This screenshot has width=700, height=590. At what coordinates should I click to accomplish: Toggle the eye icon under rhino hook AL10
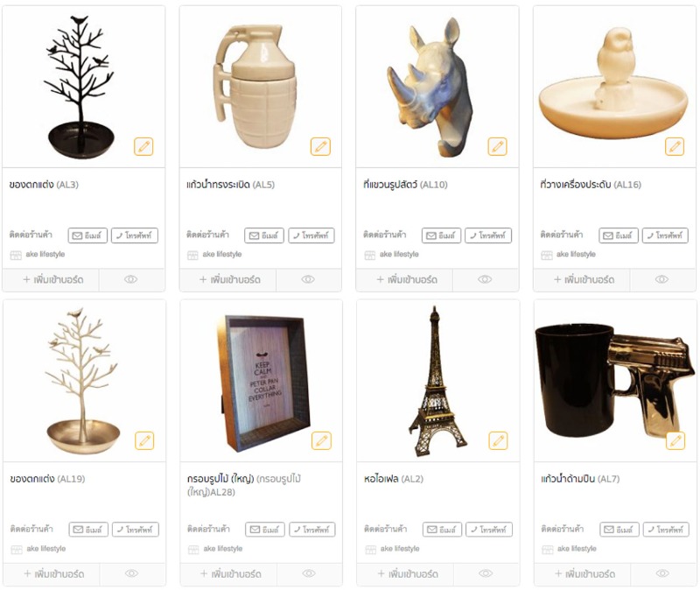(485, 279)
